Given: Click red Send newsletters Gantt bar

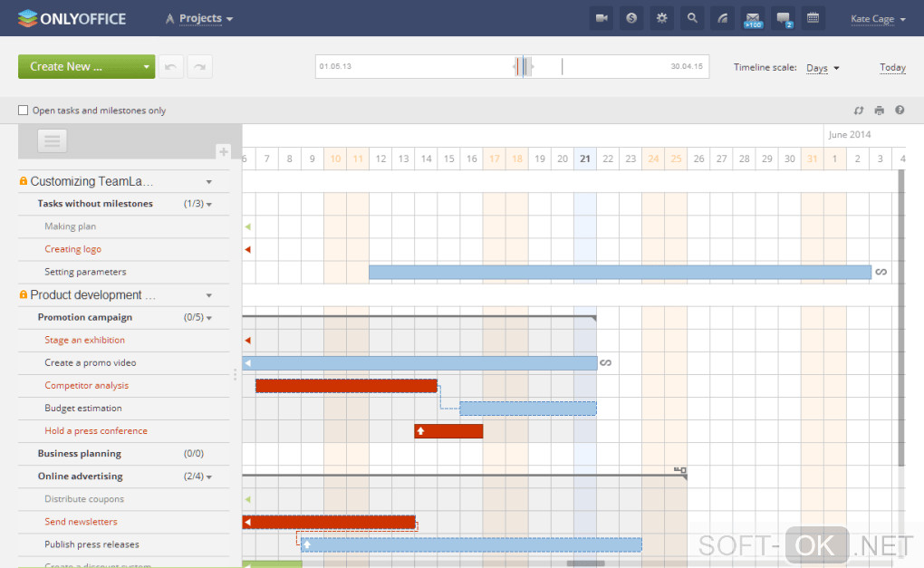Looking at the screenshot, I should (329, 522).
